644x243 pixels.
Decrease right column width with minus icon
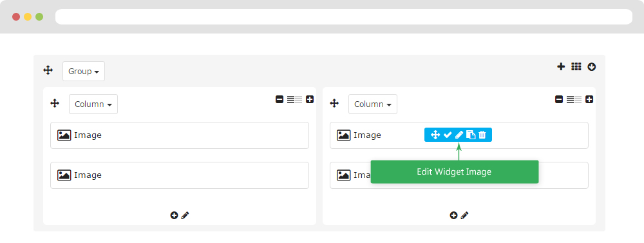coord(559,99)
